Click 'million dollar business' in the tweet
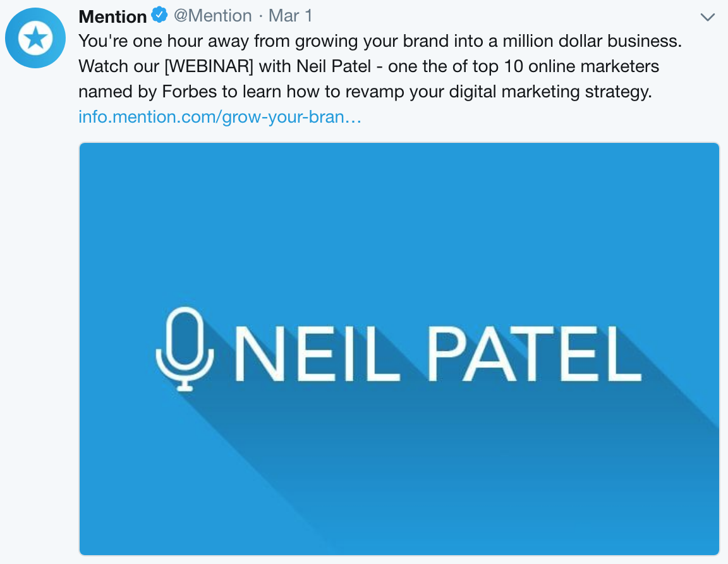The image size is (728, 564). (592, 41)
